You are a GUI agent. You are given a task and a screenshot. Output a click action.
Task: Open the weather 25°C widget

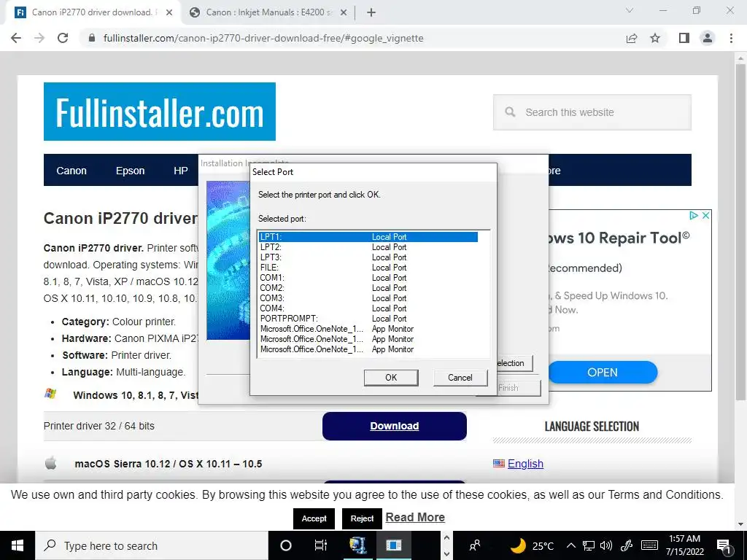pyautogui.click(x=533, y=545)
